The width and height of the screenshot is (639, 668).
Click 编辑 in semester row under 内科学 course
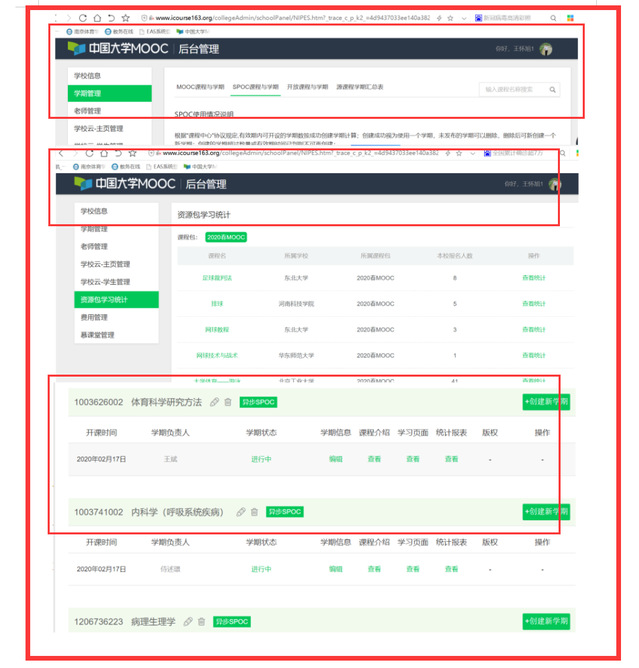pos(336,569)
